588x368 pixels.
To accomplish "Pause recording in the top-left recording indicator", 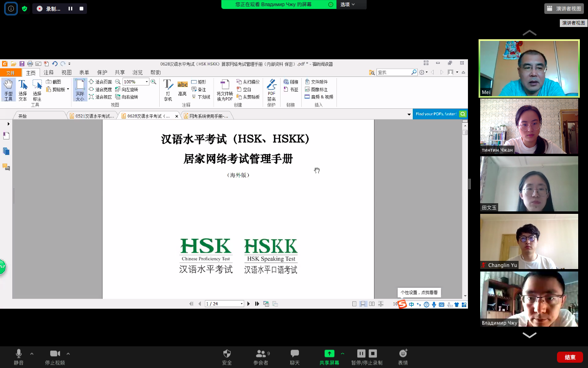I will (x=70, y=9).
